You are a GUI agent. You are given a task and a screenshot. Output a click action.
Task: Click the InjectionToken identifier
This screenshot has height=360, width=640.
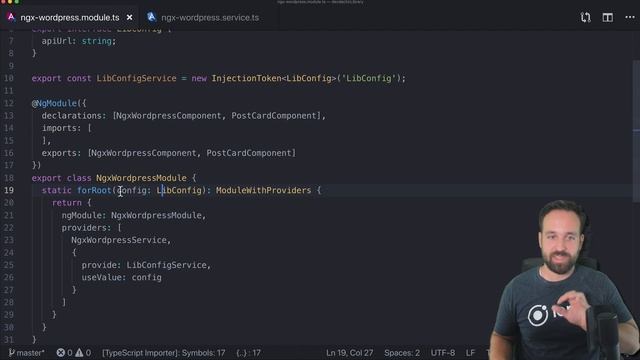click(x=246, y=78)
